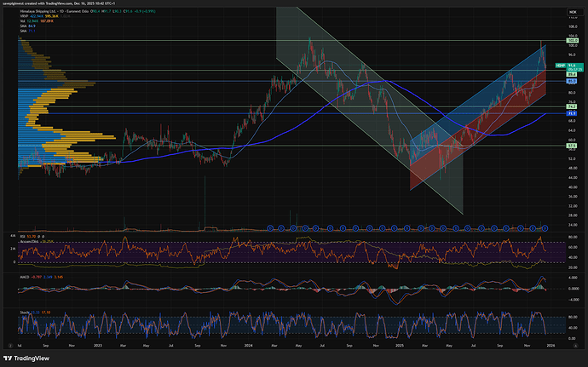Select the blue 71.1 SMA price label

(573, 113)
